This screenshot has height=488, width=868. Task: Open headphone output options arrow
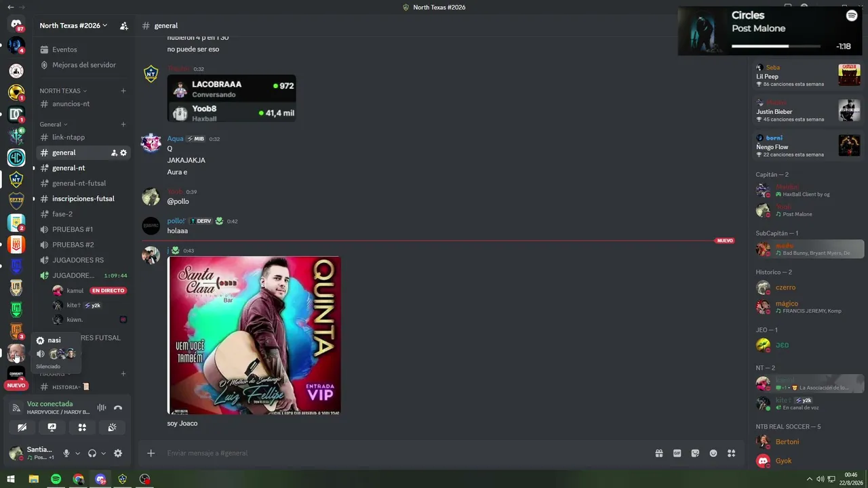103,453
